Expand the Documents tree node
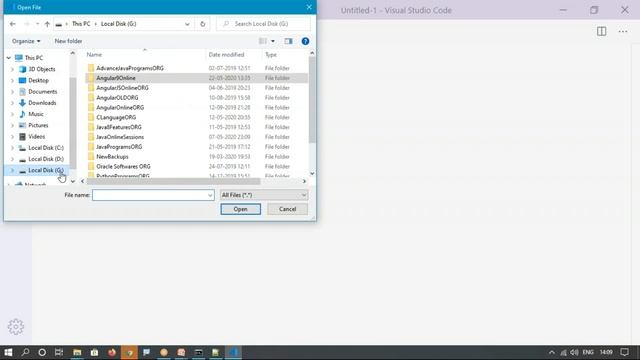 point(12,92)
